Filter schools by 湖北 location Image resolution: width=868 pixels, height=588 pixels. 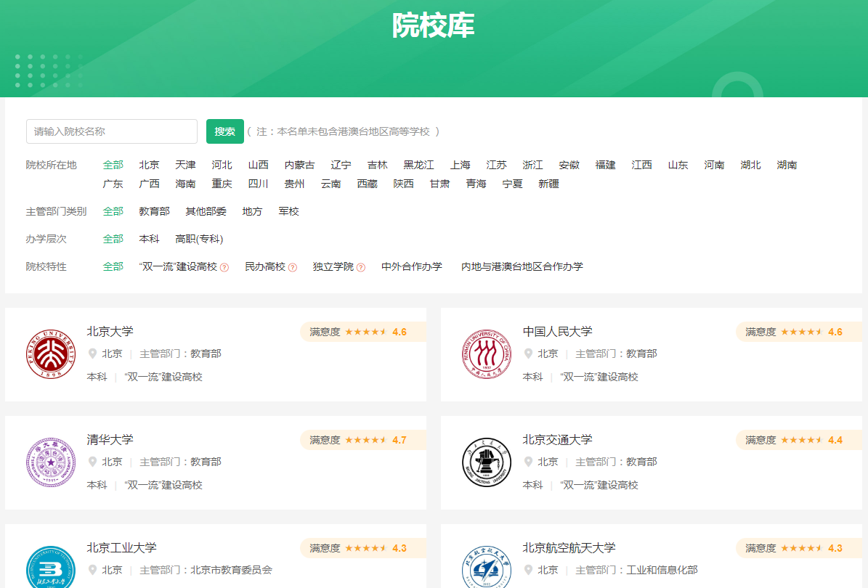coord(750,165)
